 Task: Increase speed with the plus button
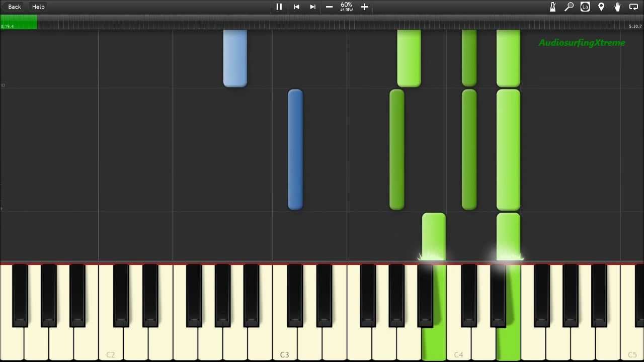(364, 7)
